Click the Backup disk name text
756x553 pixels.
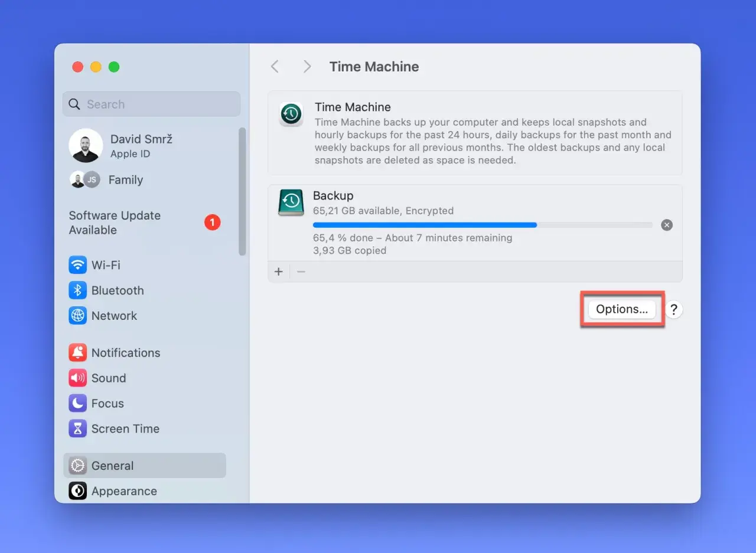coord(333,196)
